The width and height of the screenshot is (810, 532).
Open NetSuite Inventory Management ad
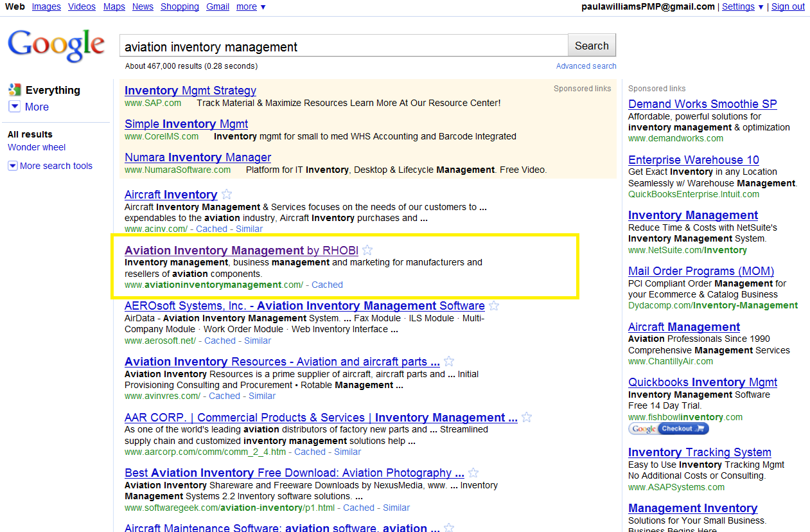[693, 215]
